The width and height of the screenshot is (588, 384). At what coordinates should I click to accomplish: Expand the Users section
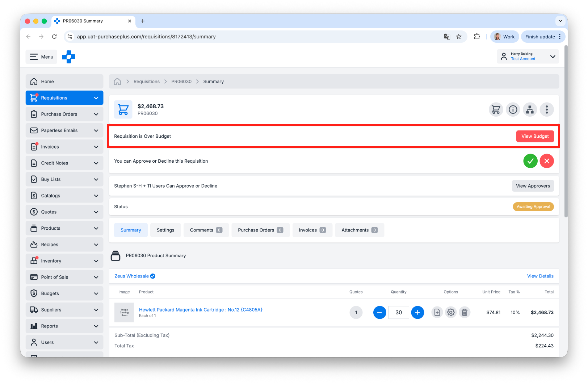[64, 342]
